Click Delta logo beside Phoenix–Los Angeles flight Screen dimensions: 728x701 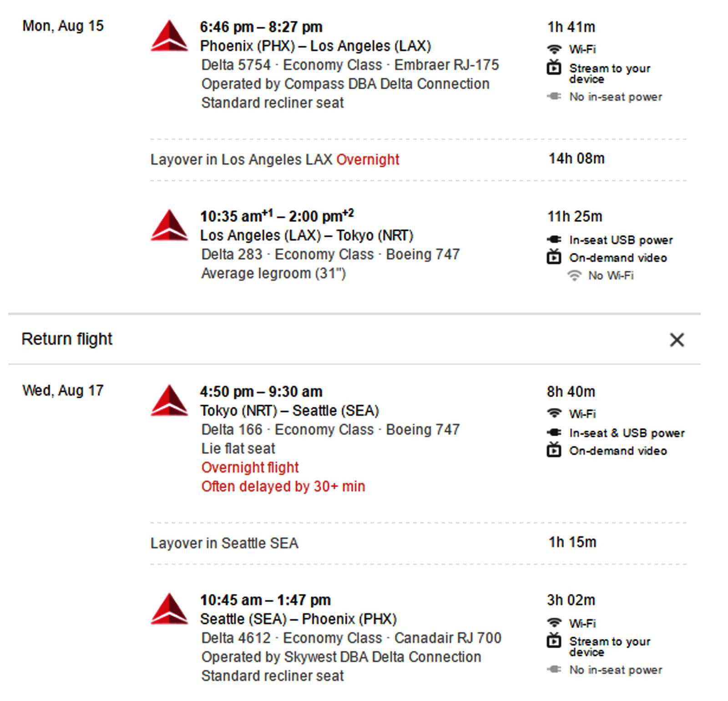(x=169, y=36)
